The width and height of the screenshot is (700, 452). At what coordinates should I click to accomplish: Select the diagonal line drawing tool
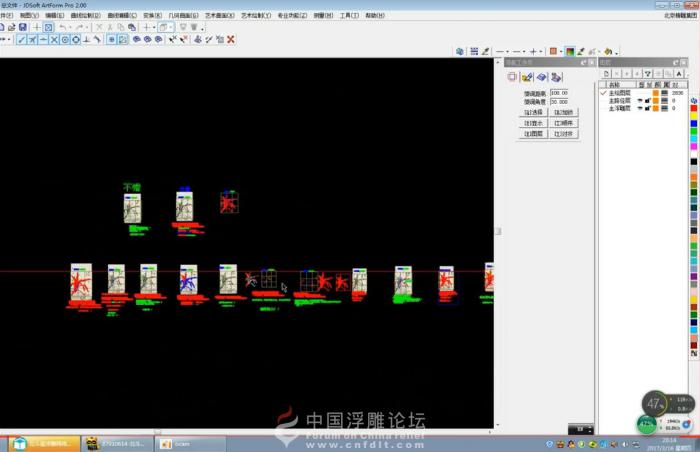tap(22, 40)
